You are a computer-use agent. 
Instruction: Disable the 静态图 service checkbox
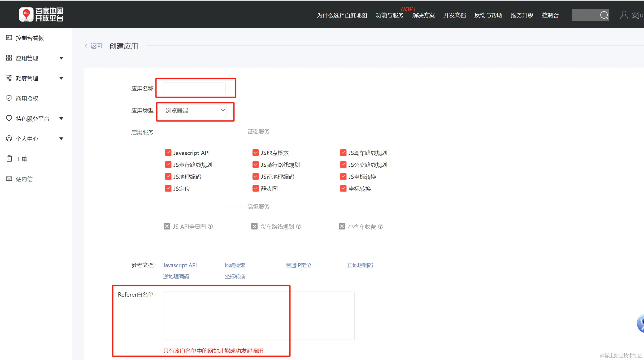[255, 188]
